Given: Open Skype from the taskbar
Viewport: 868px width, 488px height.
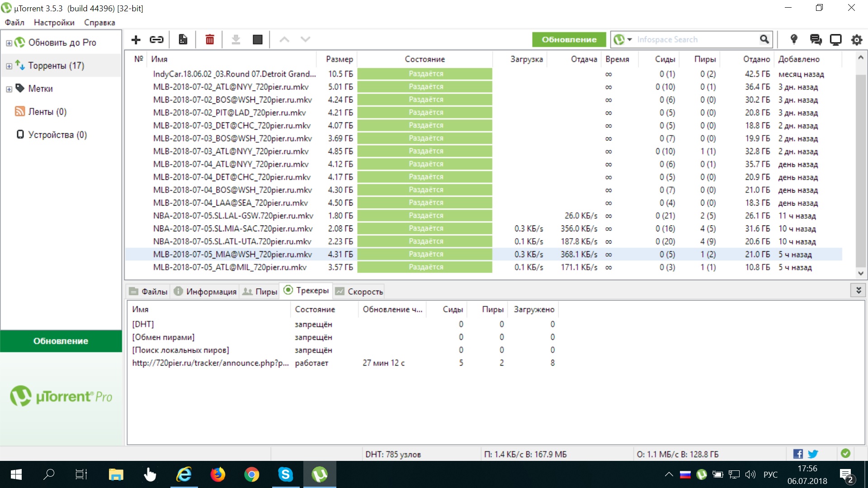Looking at the screenshot, I should 286,474.
